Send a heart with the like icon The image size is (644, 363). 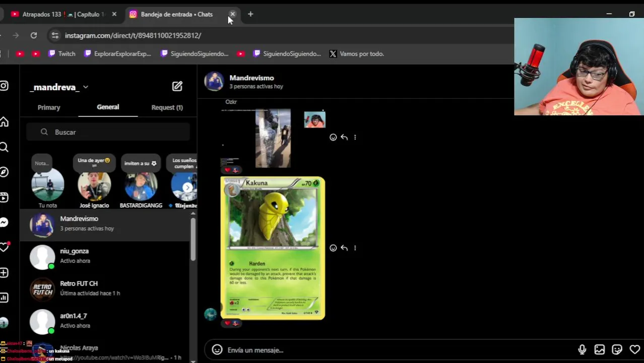(635, 350)
